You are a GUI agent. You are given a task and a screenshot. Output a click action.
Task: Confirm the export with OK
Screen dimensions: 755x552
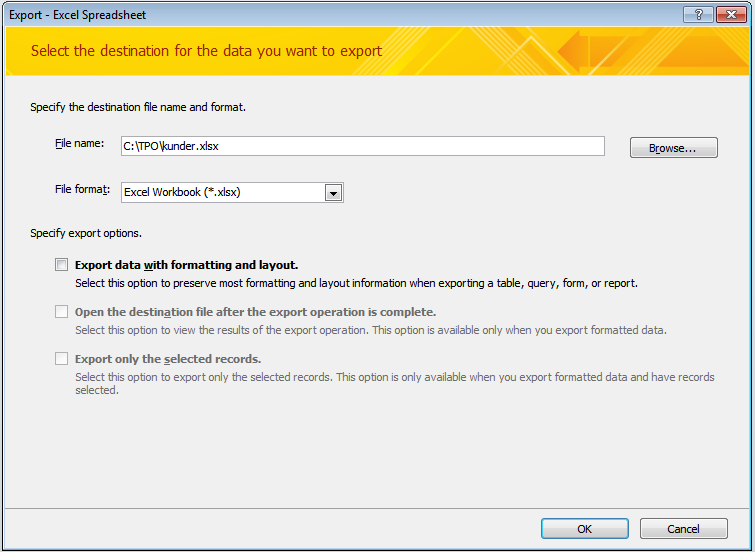585,529
